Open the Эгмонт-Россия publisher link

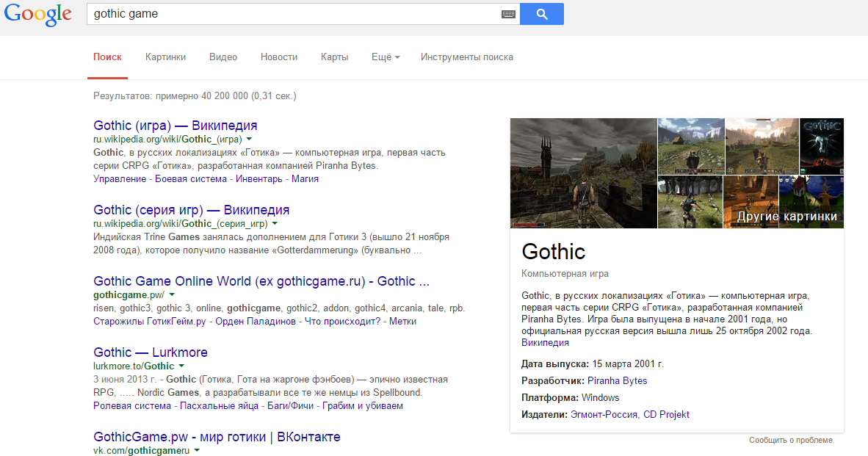tap(604, 414)
